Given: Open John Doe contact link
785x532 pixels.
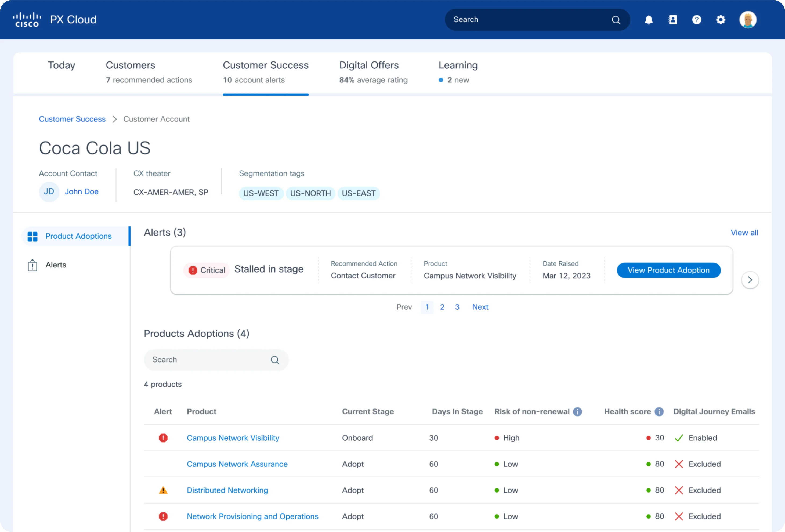Looking at the screenshot, I should click(x=82, y=191).
